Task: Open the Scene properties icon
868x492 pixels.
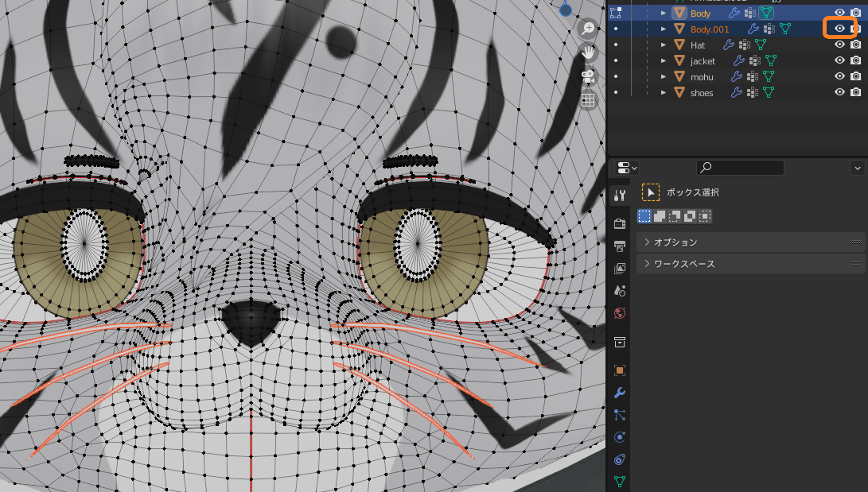Action: coord(620,291)
